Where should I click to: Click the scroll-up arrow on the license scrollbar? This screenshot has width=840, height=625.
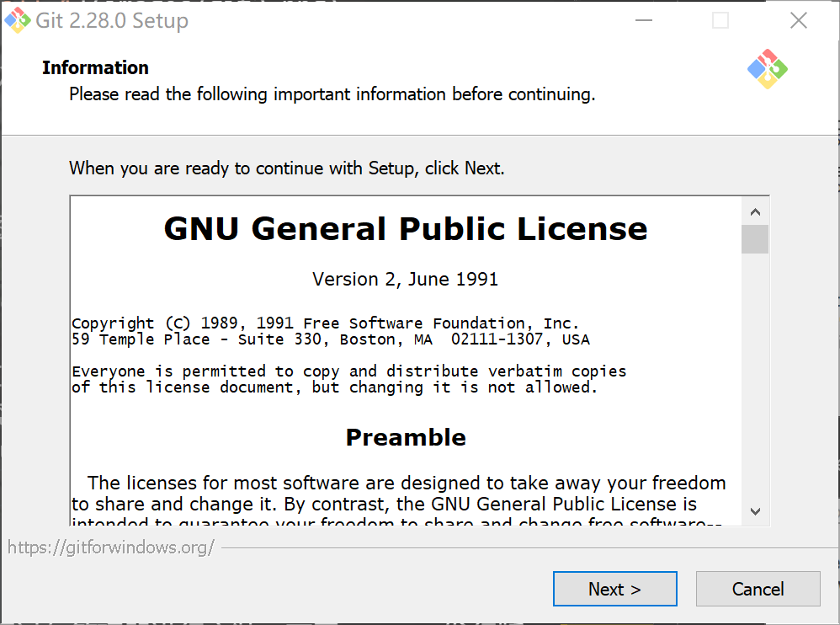point(755,211)
